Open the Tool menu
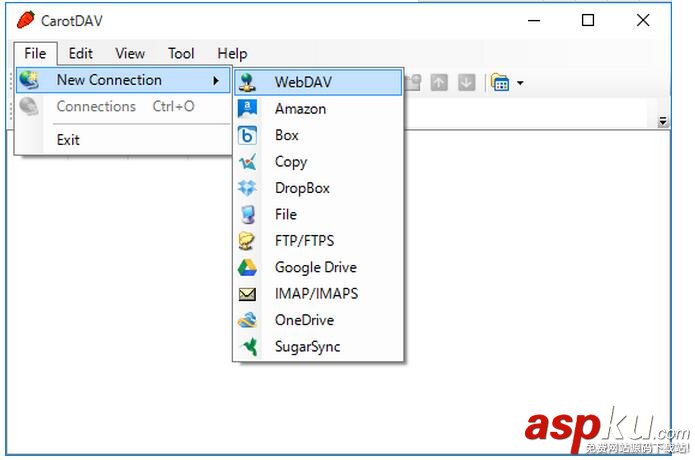Screen dimensions: 695x460 (x=181, y=54)
